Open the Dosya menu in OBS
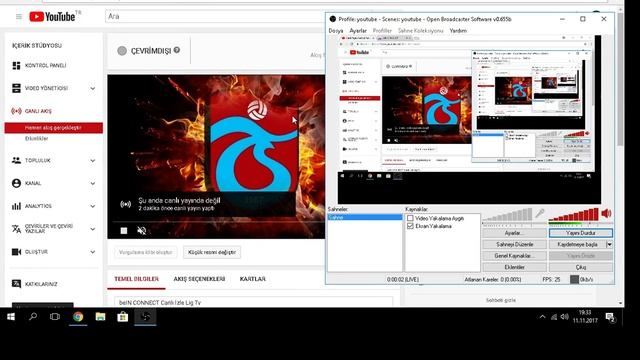Image resolution: width=640 pixels, height=360 pixels. point(336,31)
